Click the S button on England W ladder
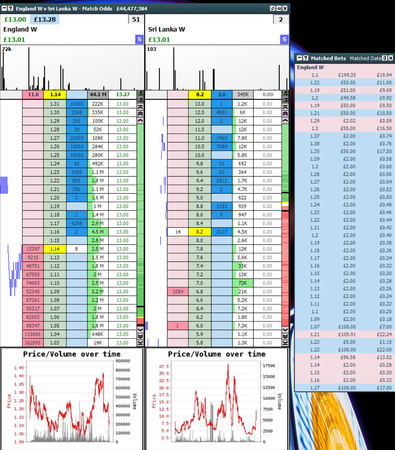 (x=139, y=39)
